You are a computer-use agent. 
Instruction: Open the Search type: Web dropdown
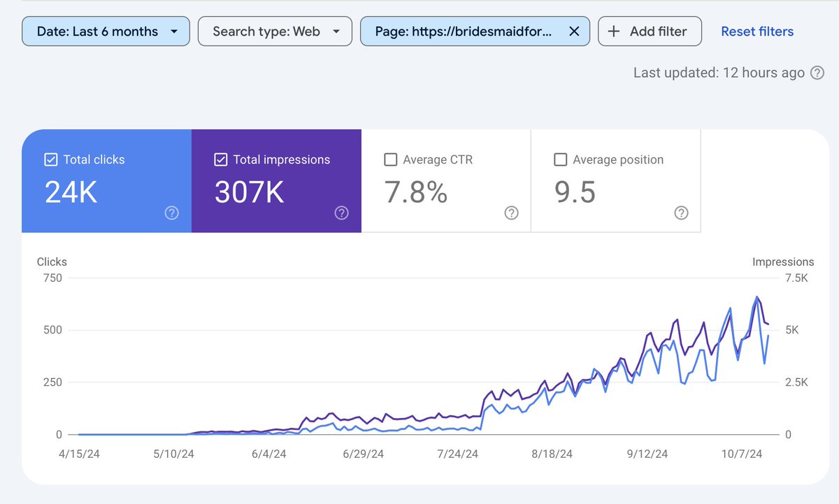click(x=275, y=31)
